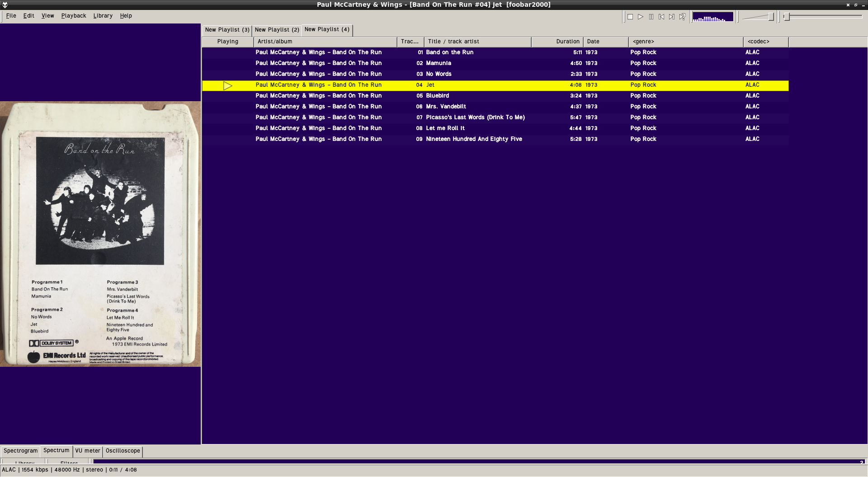Image resolution: width=868 pixels, height=477 pixels.
Task: Select track 05 Bluebird
Action: click(x=495, y=96)
